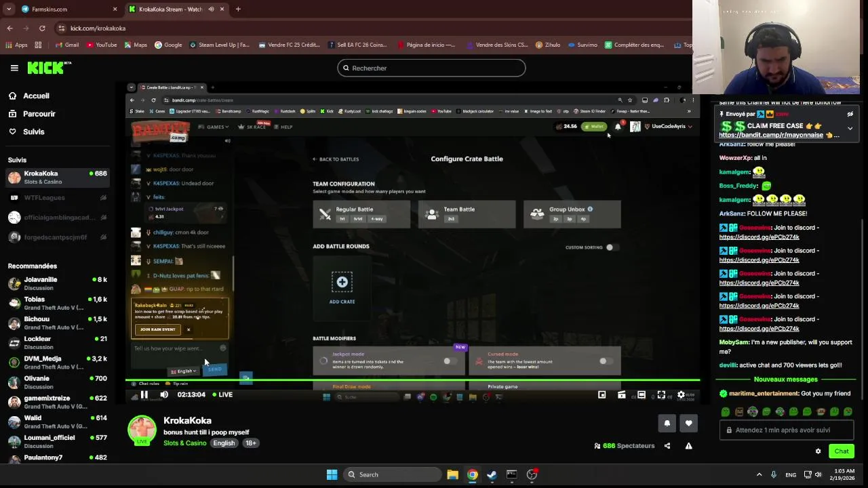Open recommended channel Locklear
Screen dimensions: 868x488
point(58,343)
